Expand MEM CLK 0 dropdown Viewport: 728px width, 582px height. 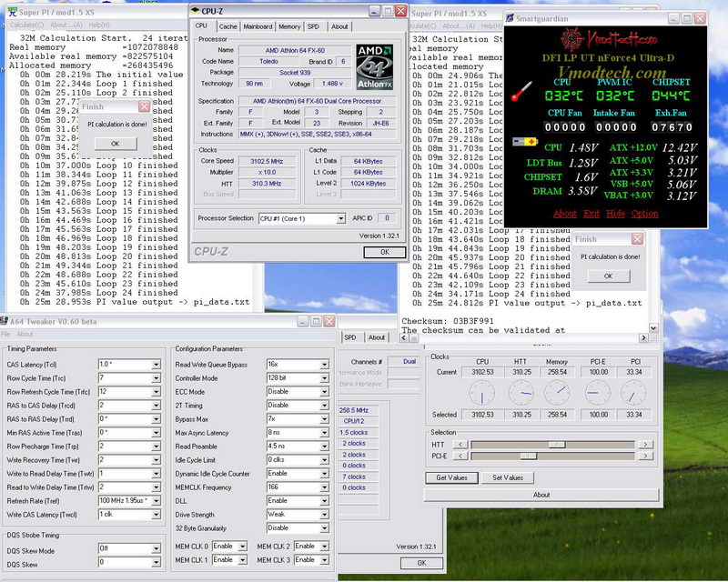click(242, 547)
